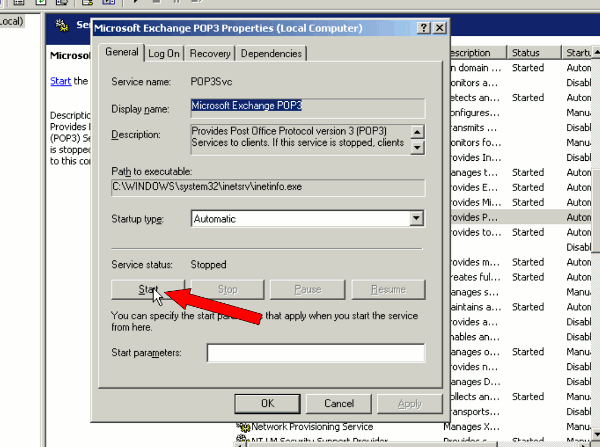Click the 'ansports...' description cell
Screen dimensions: 600x447
(476, 411)
